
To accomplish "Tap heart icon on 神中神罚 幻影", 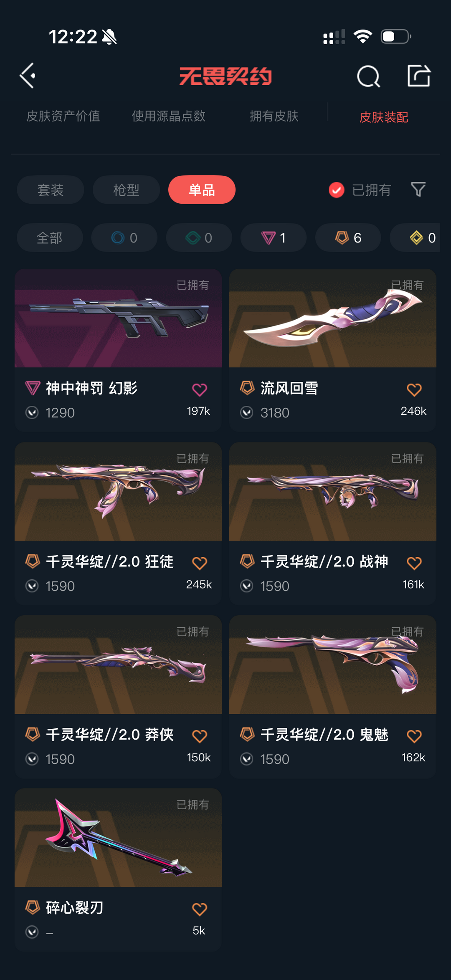I will pos(200,389).
